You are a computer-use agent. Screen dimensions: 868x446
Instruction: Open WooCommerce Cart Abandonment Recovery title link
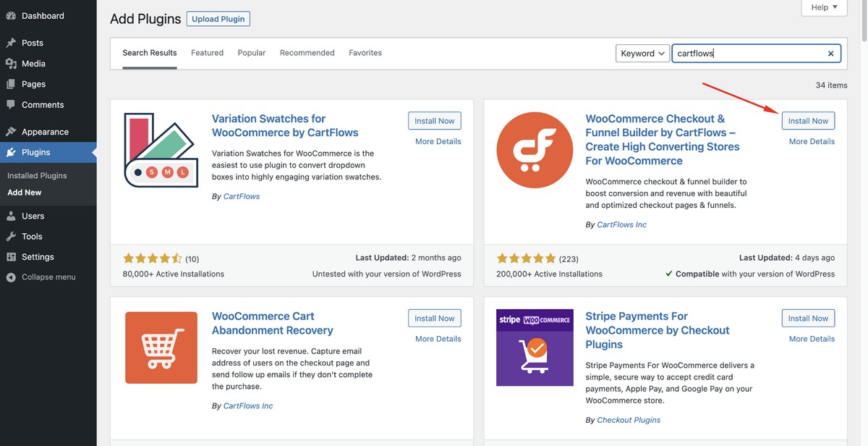[273, 323]
